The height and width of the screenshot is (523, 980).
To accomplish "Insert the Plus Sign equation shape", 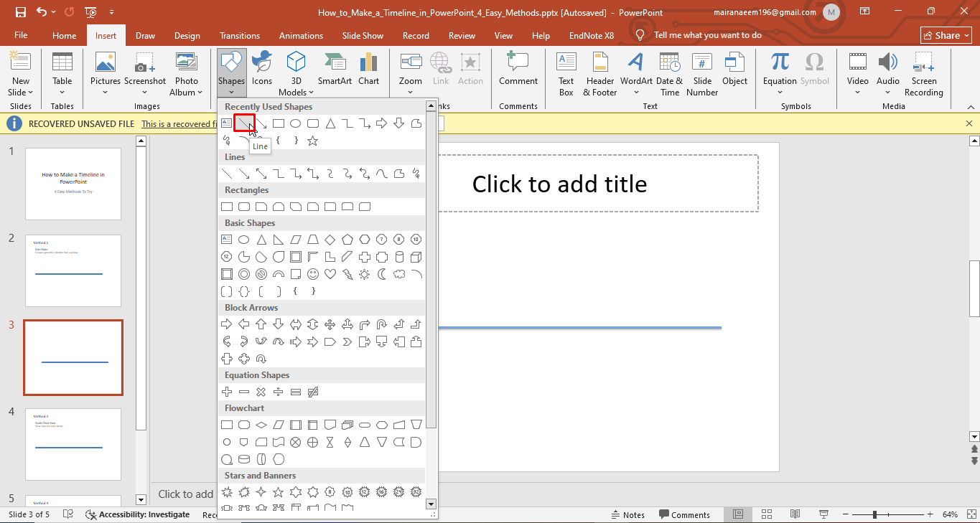I will pyautogui.click(x=227, y=392).
